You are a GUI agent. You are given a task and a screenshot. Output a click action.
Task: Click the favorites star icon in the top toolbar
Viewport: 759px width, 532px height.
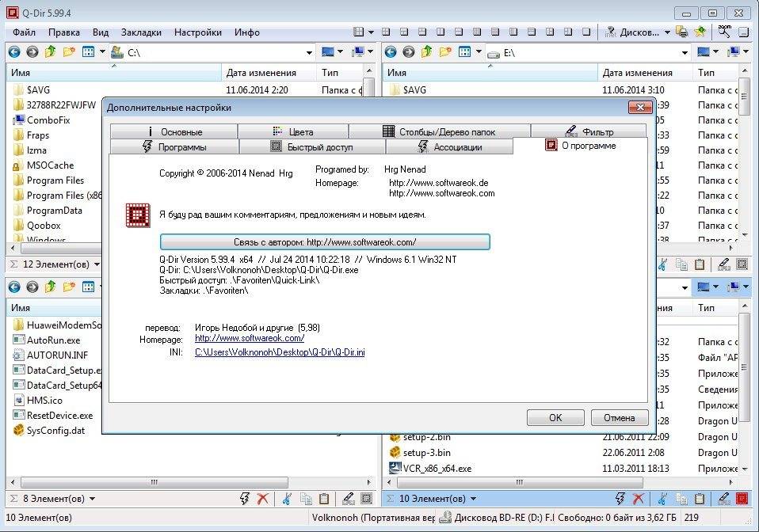700,32
